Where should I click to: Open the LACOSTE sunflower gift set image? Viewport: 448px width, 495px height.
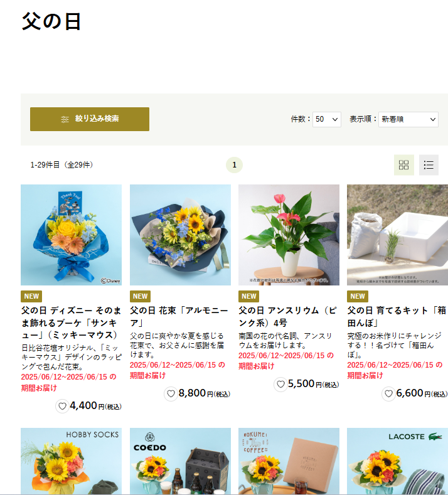click(397, 461)
